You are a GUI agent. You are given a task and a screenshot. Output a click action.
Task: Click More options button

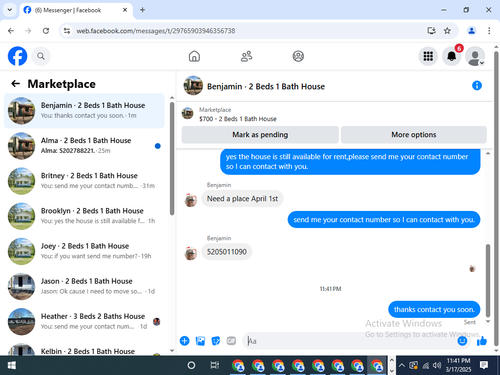click(x=414, y=135)
